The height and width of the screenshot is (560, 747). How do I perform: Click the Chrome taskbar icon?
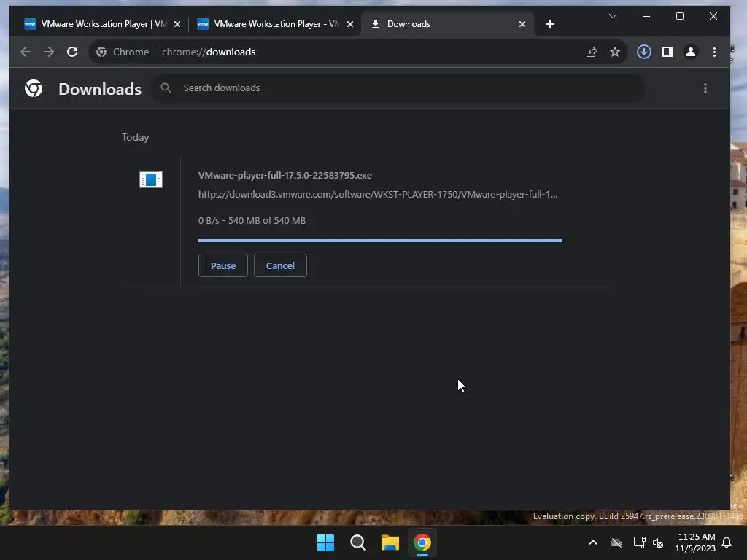pyautogui.click(x=422, y=542)
